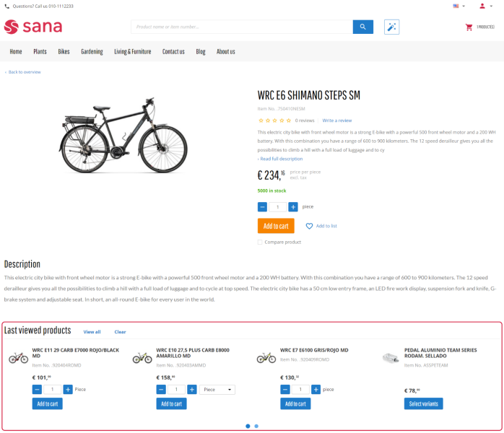Click the Select variants button
Image resolution: width=504 pixels, height=433 pixels.
tap(423, 403)
